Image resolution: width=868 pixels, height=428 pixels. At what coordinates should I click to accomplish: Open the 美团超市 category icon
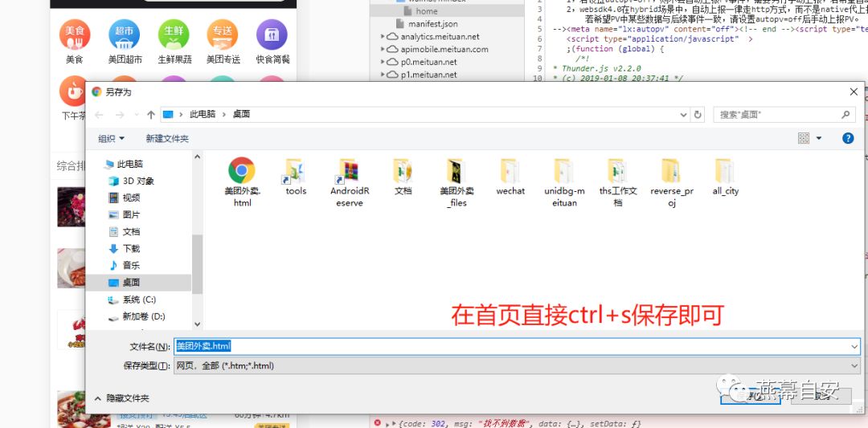[125, 35]
